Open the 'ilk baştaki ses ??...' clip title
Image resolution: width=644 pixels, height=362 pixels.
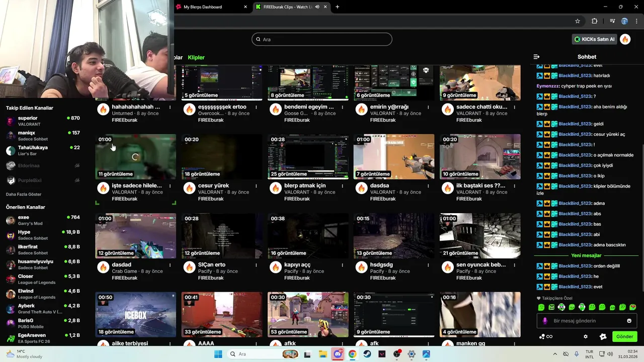[481, 186]
